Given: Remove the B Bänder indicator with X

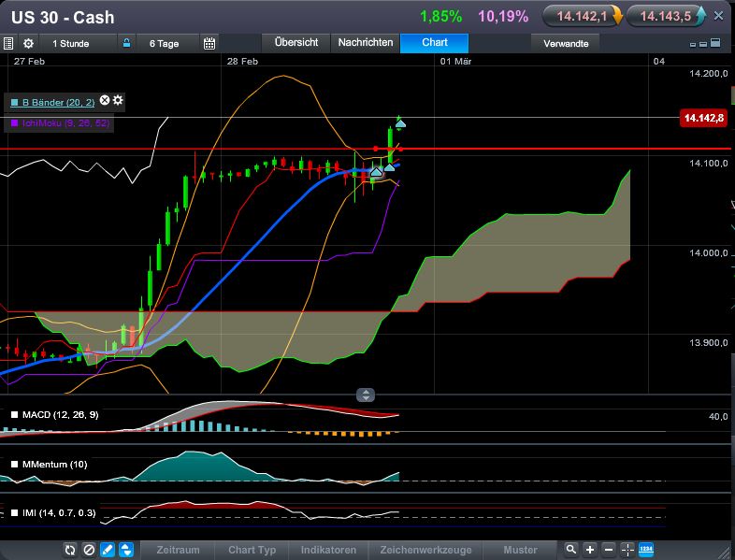Looking at the screenshot, I should click(105, 100).
